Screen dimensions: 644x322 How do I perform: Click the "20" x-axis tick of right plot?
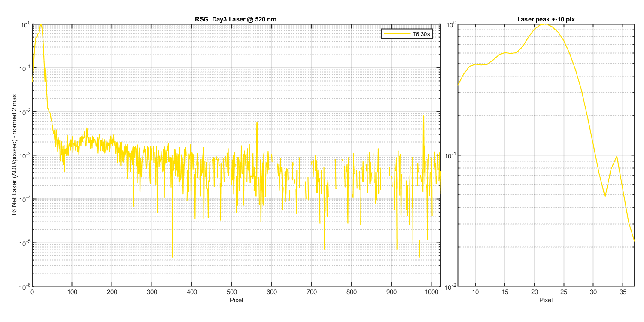coord(534,292)
